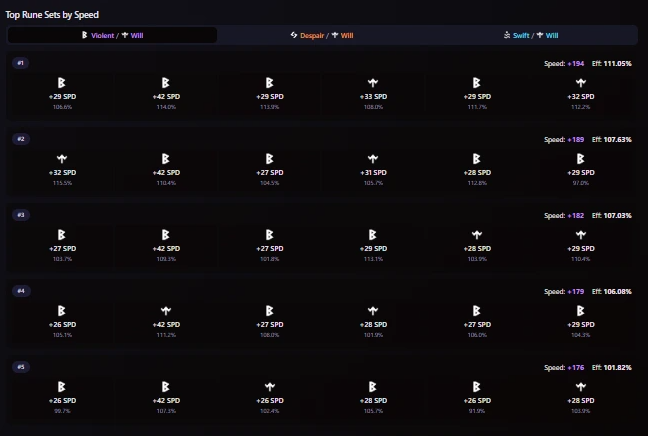Screen dimensions: 648x436
Task: Click the '91.9%' efficiency value
Action: 477,411
